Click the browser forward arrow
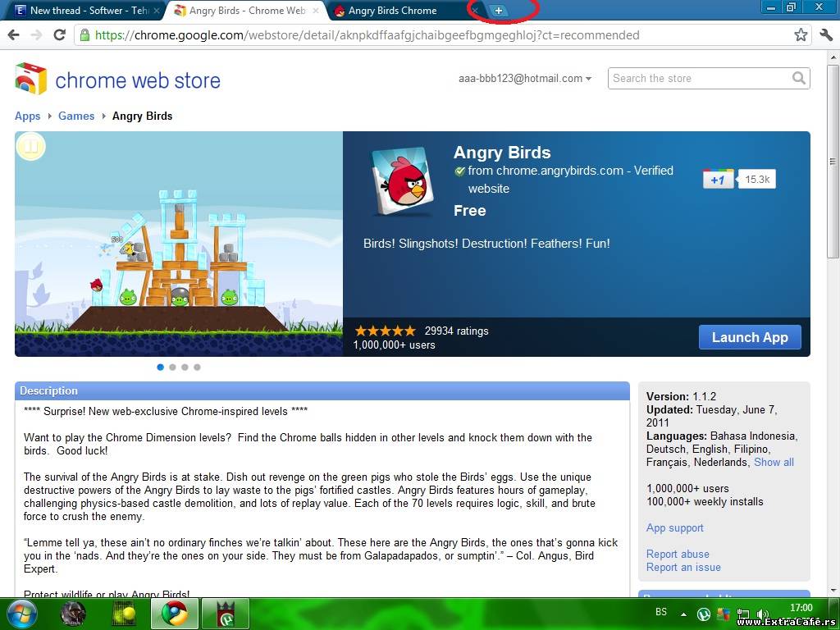Viewport: 840px width, 630px height. tap(36, 35)
